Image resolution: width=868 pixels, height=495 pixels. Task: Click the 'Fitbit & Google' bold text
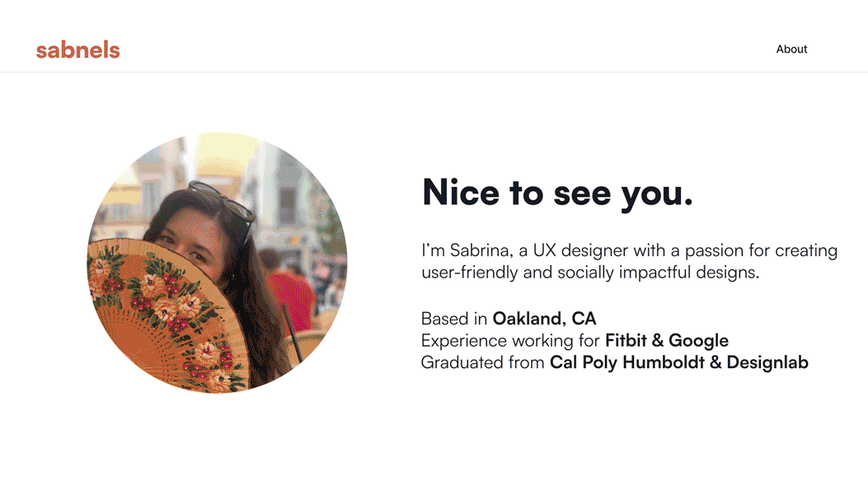pyautogui.click(x=666, y=340)
